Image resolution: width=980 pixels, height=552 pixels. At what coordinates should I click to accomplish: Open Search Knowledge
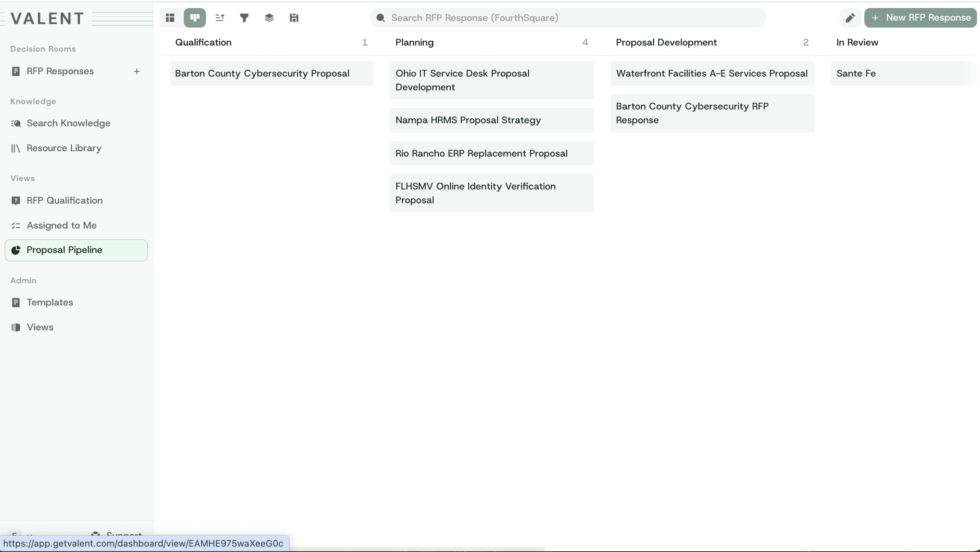click(x=68, y=123)
